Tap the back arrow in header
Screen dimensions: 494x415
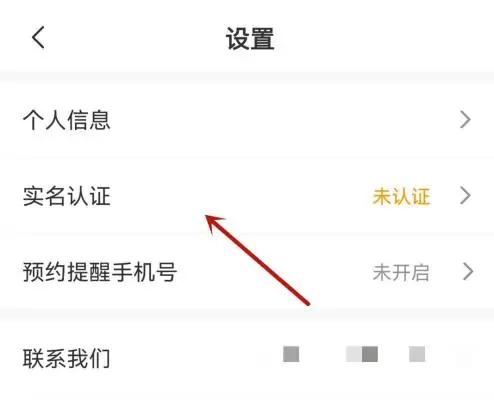pos(38,37)
